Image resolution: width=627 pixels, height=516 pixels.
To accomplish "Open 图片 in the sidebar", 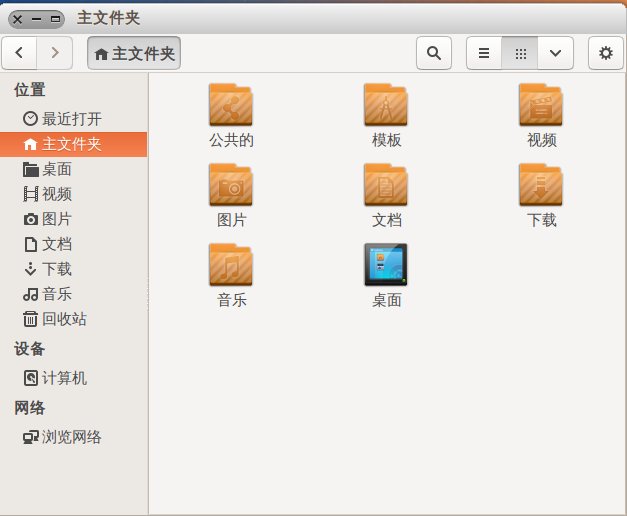I will [74, 219].
